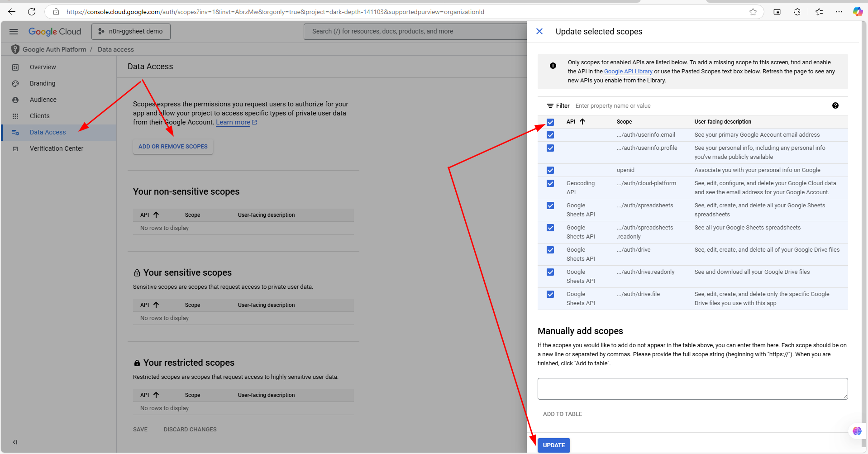This screenshot has height=454, width=868.
Task: Close the Update selected scopes panel
Action: 539,31
